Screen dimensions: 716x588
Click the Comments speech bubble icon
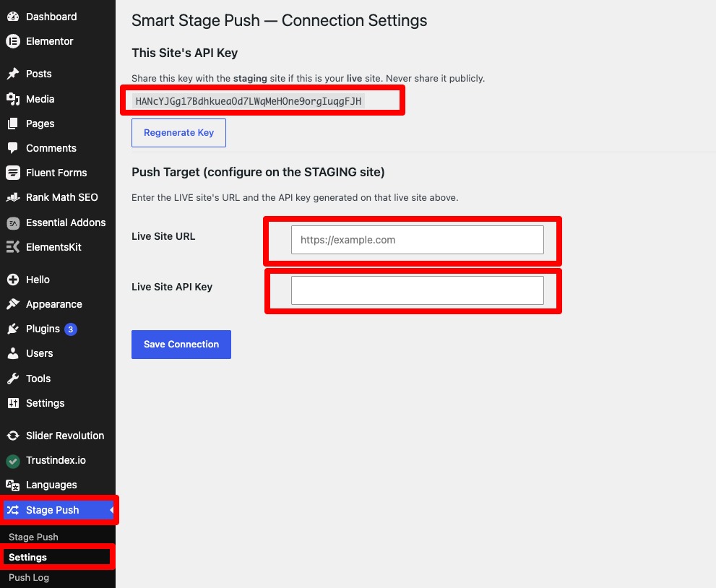(x=13, y=148)
